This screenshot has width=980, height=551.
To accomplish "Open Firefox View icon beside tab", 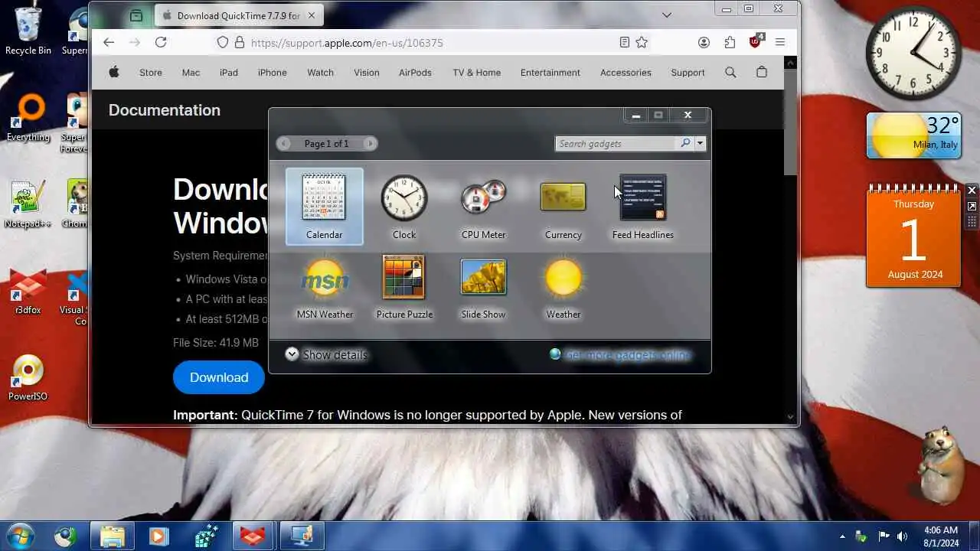I will (x=136, y=15).
